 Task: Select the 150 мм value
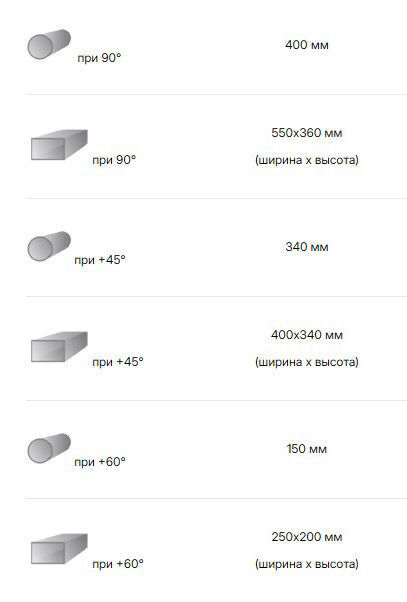[x=307, y=449]
